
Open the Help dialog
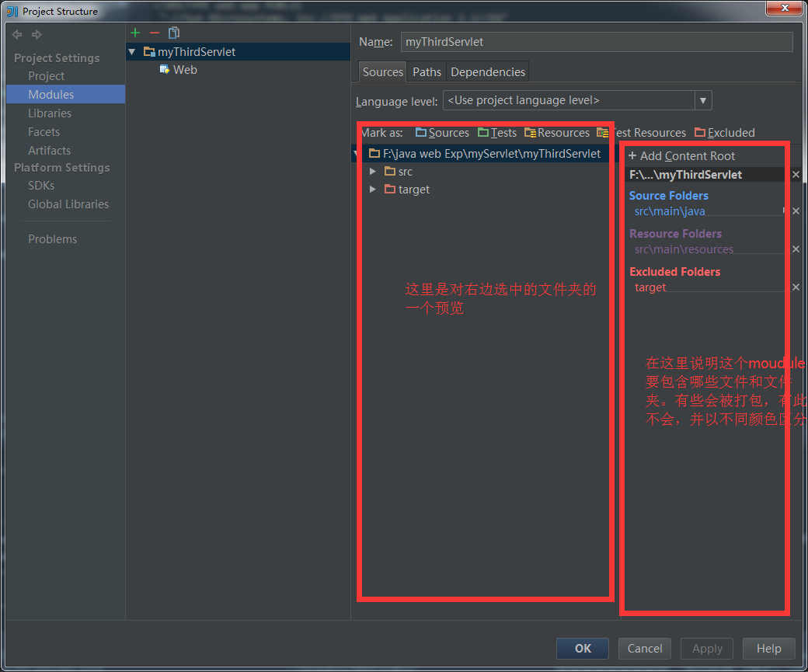pyautogui.click(x=768, y=648)
